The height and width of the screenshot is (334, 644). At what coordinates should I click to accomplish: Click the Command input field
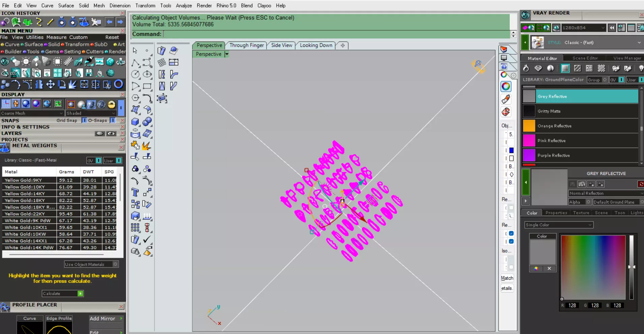coord(336,34)
